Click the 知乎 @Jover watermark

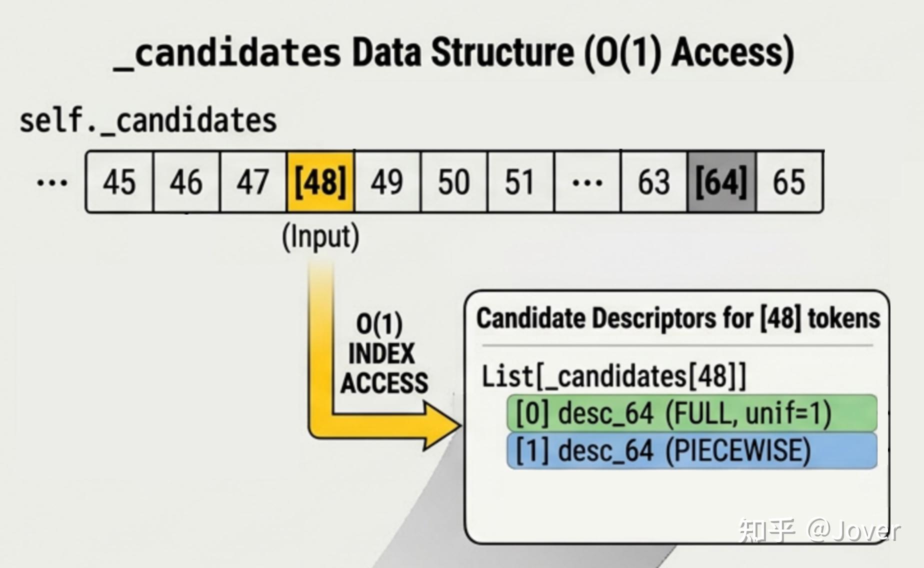point(820,531)
